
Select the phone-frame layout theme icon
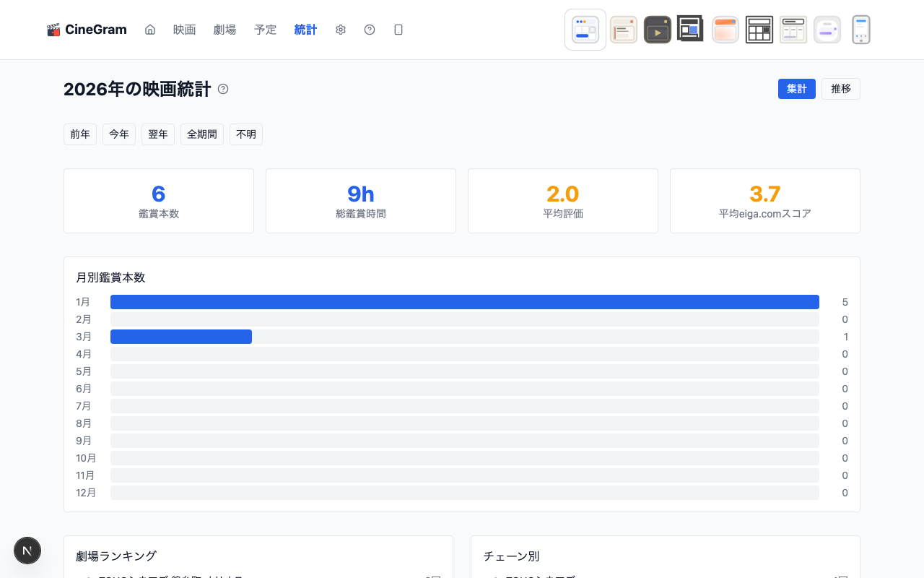click(x=860, y=29)
